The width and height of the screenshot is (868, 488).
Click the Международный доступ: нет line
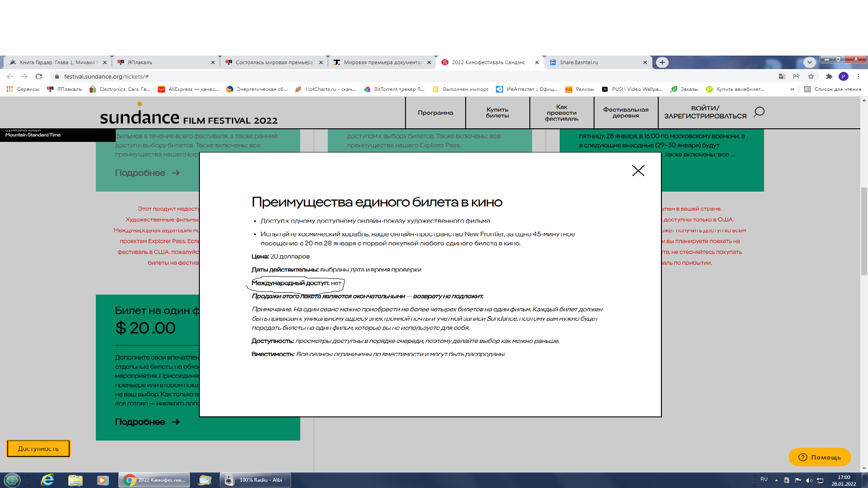point(297,283)
